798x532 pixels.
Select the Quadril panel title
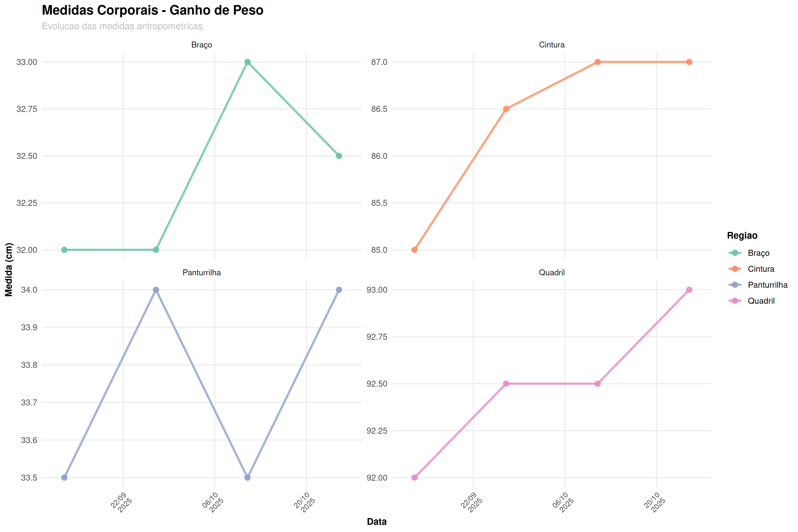552,273
